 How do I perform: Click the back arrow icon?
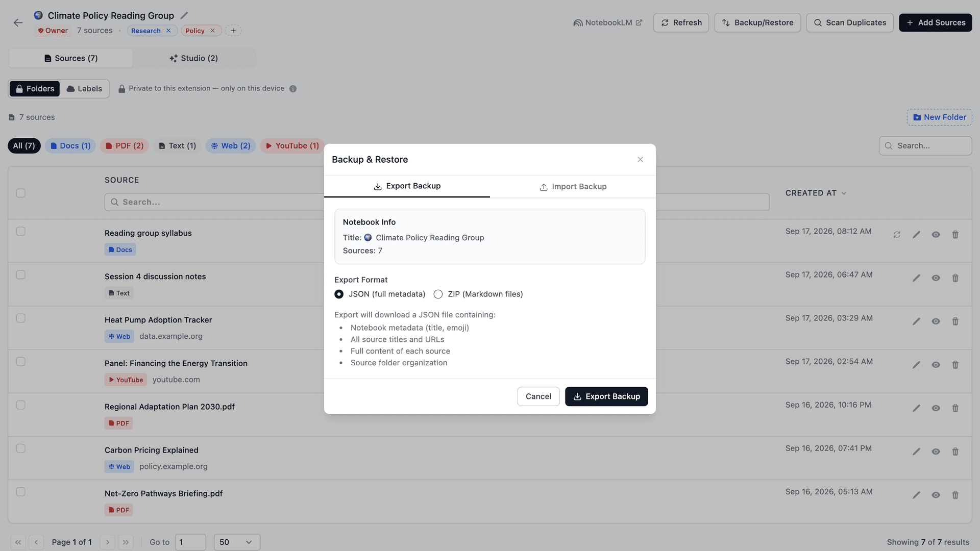coord(18,22)
